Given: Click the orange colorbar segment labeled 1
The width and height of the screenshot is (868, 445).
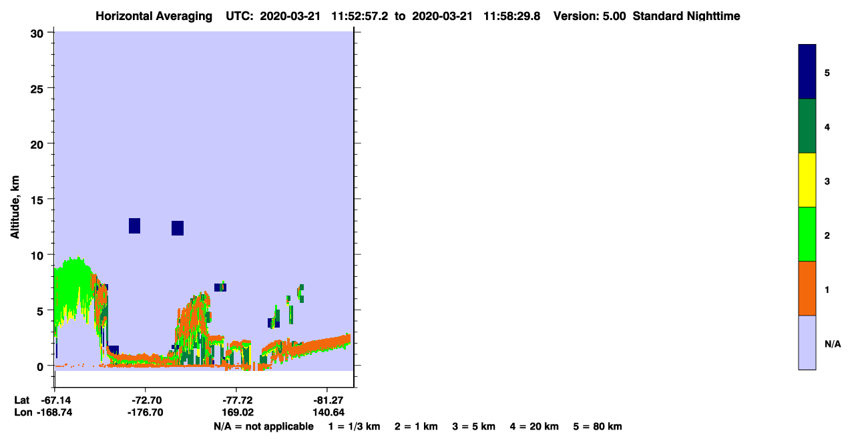Looking at the screenshot, I should point(807,288).
